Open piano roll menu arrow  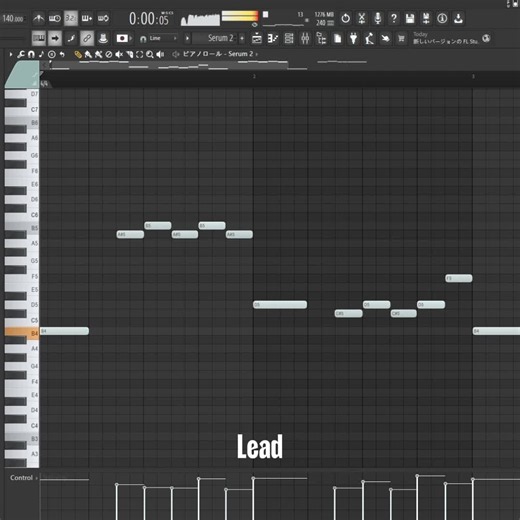pos(11,54)
